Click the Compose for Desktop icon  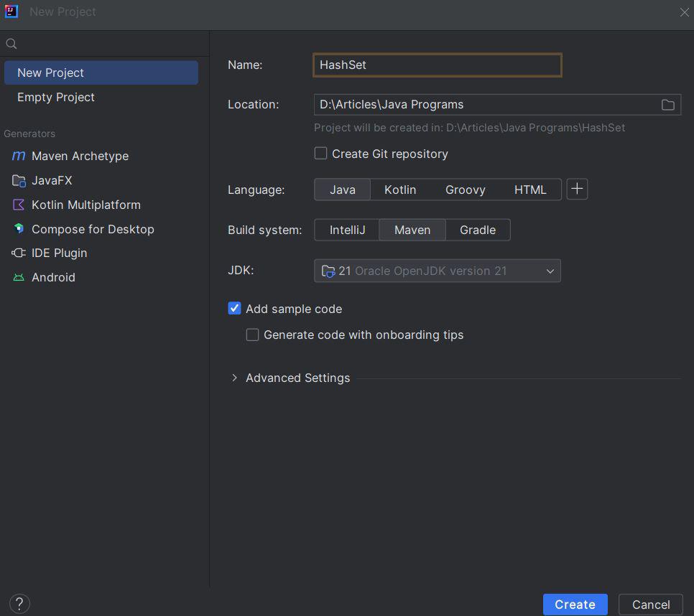(x=19, y=229)
